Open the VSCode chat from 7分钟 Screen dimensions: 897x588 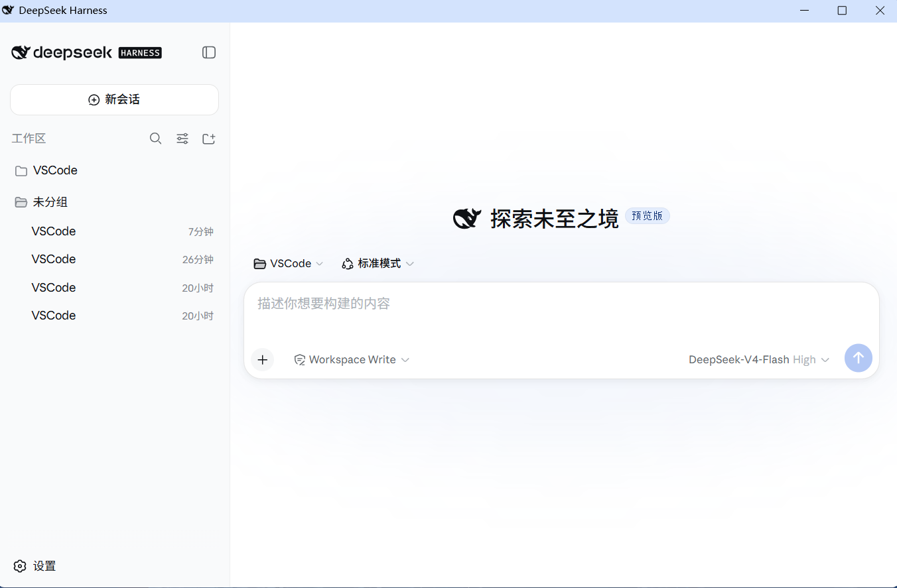[114, 231]
